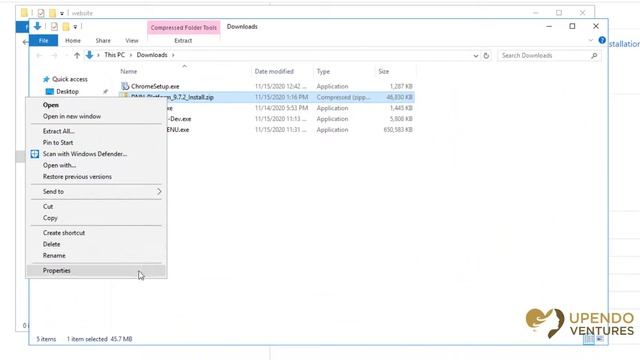Click the search magnifier icon
Screen dimensions: 640x360
[594, 56]
